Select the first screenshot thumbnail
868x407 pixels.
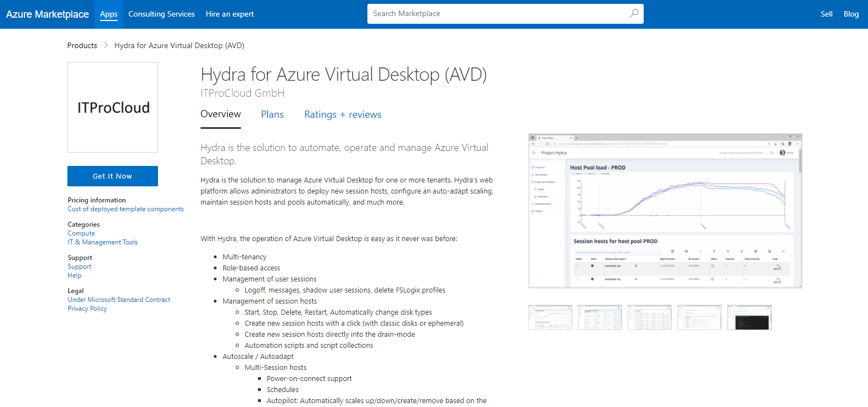click(550, 317)
